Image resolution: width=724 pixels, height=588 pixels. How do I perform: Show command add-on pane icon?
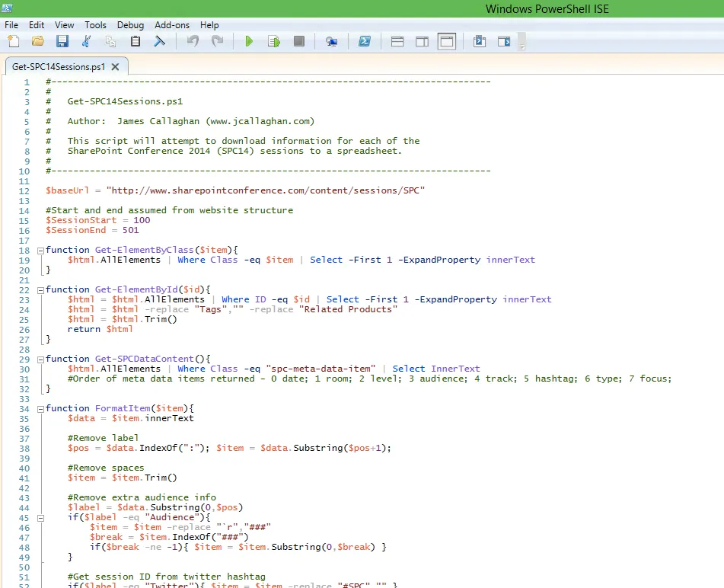point(504,42)
